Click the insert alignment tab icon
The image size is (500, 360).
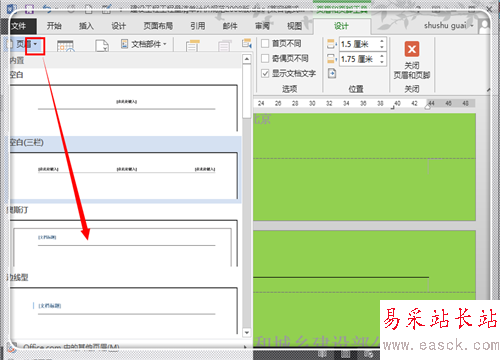(332, 73)
